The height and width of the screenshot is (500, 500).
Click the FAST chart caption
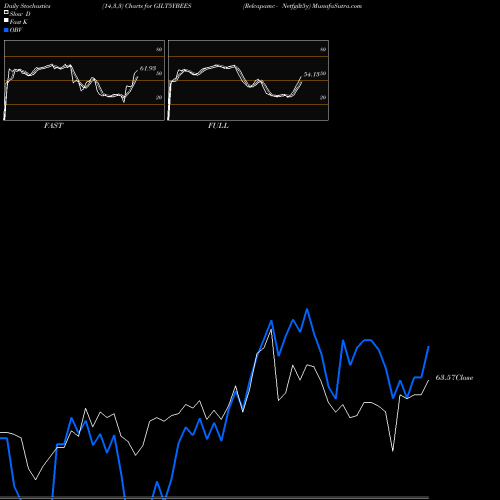53,126
